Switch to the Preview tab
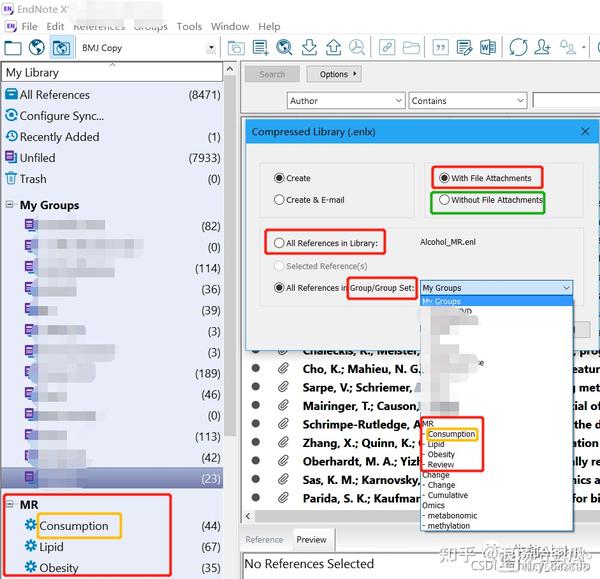Viewport: 600px width, 579px height. pos(311,540)
